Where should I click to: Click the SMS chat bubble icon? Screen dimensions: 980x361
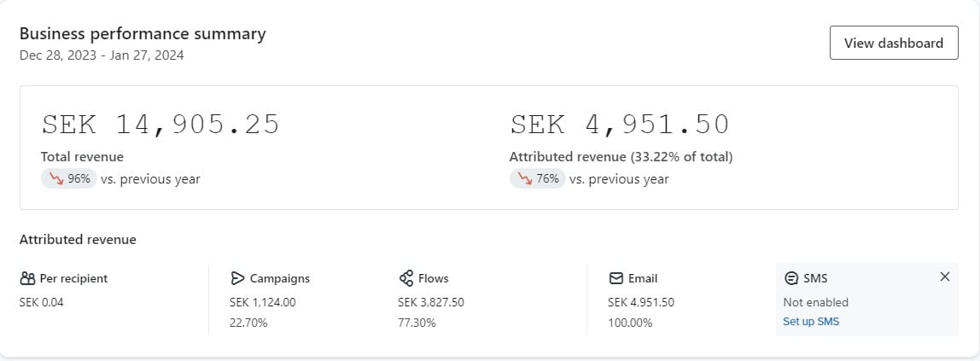(791, 278)
